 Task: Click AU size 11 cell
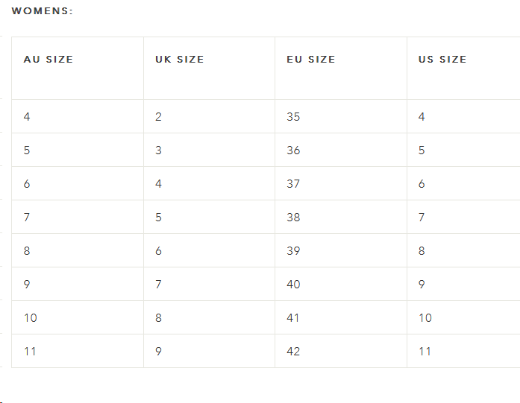coord(78,351)
